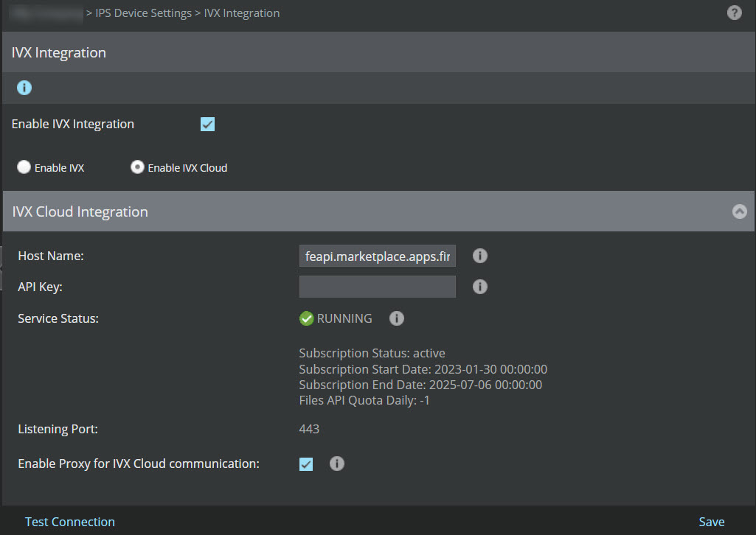Click the Test Connection link
Screen dimensions: 756x535
tap(70, 522)
